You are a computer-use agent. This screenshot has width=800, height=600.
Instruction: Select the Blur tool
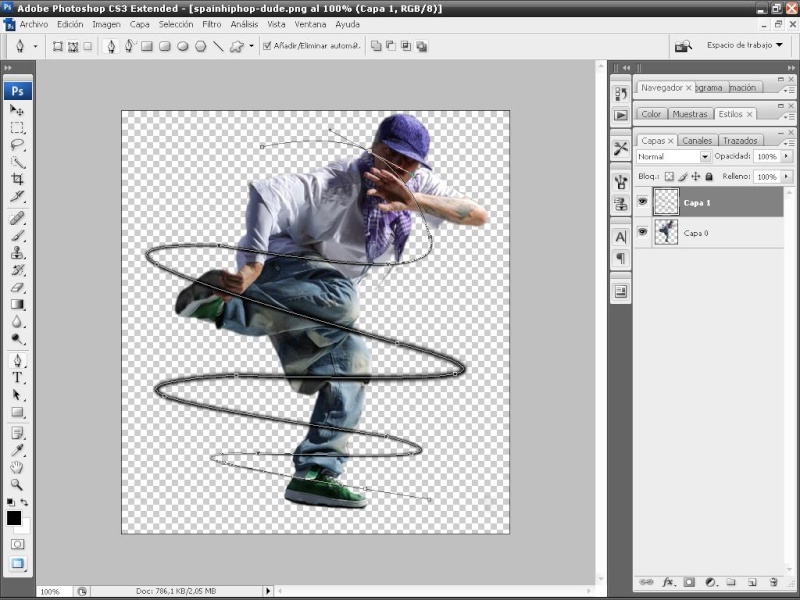(x=17, y=322)
